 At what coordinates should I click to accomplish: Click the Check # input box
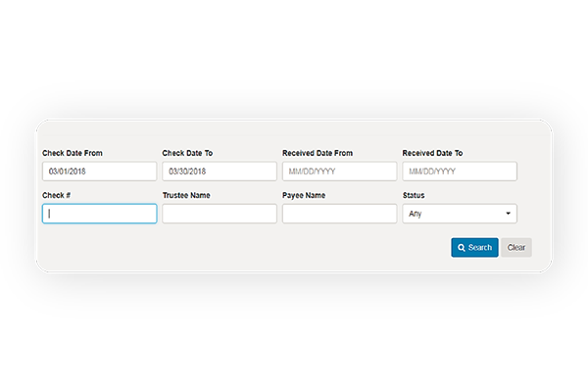[99, 214]
